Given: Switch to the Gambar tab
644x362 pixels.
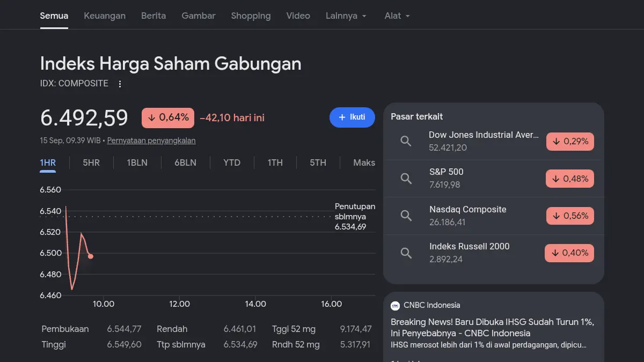Looking at the screenshot, I should click(x=199, y=16).
